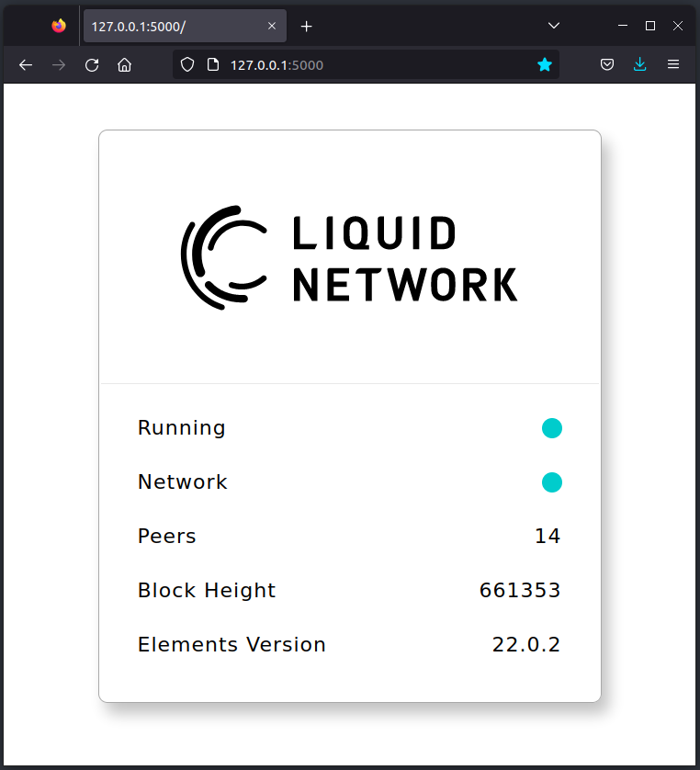Image resolution: width=700 pixels, height=770 pixels.
Task: Click the Firefox logo icon
Action: coord(59,26)
